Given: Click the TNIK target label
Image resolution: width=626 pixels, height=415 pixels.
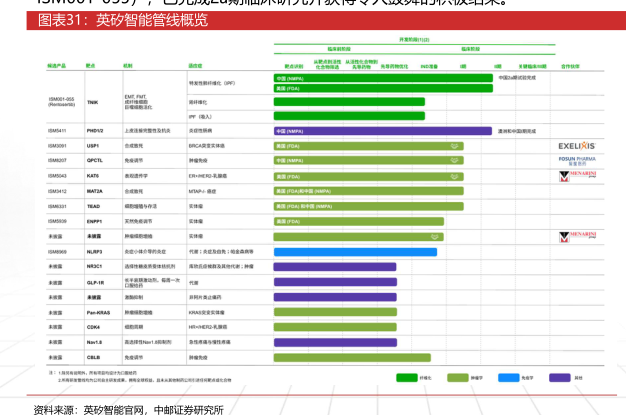Looking at the screenshot, I should [92, 102].
